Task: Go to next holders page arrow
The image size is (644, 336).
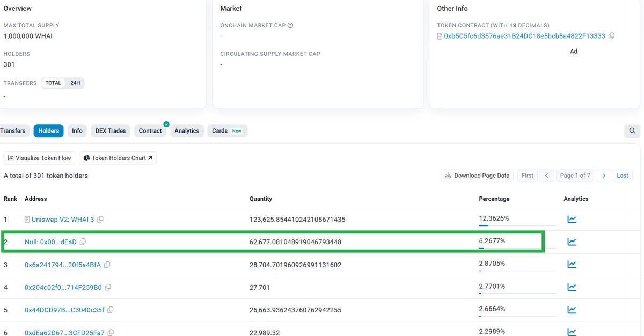Action: tap(604, 176)
